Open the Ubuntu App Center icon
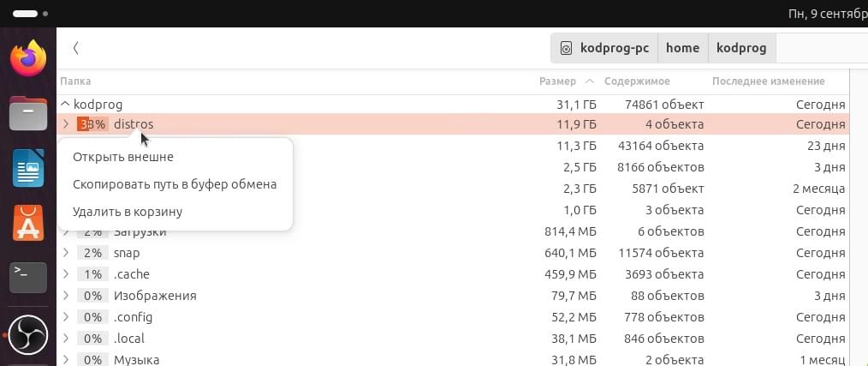This screenshot has width=868, height=366. coord(27,222)
